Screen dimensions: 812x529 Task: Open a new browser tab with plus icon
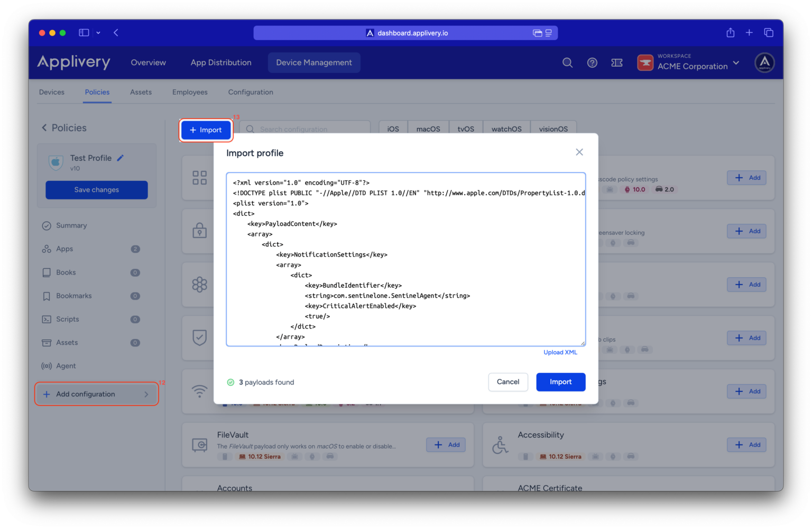[749, 33]
